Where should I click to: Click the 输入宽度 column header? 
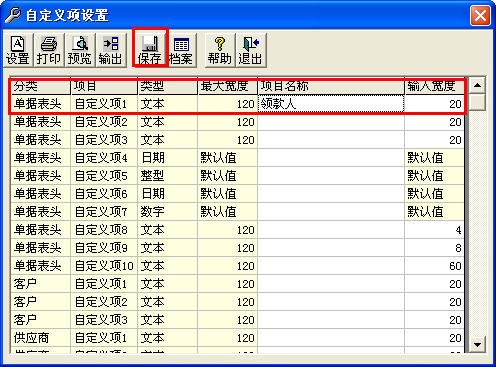[x=434, y=86]
